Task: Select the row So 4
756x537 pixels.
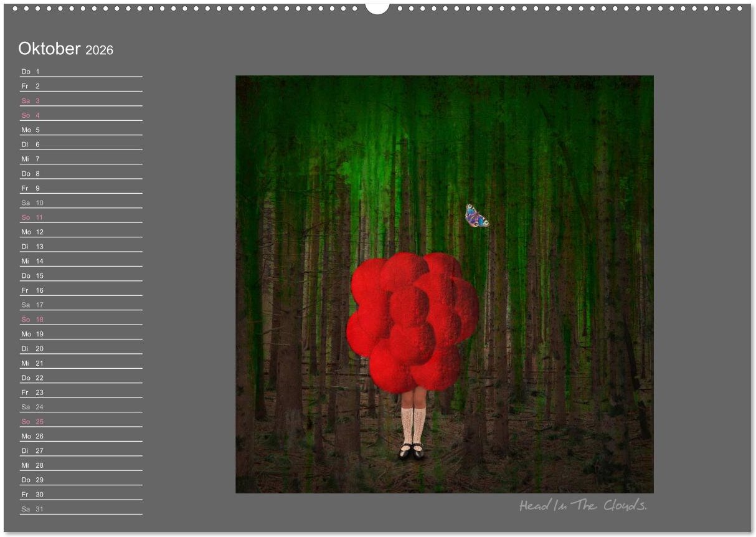Action: pyautogui.click(x=81, y=115)
